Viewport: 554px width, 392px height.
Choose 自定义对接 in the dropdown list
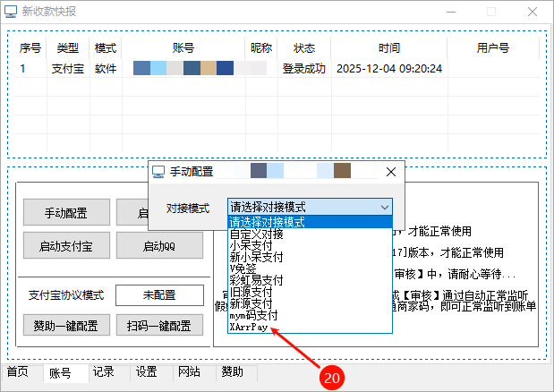pyautogui.click(x=257, y=234)
